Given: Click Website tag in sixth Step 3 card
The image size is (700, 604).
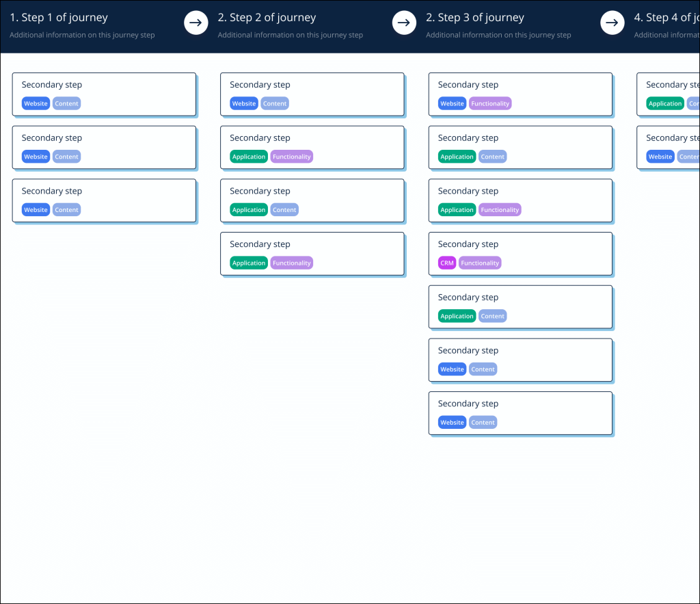Looking at the screenshot, I should point(452,369).
